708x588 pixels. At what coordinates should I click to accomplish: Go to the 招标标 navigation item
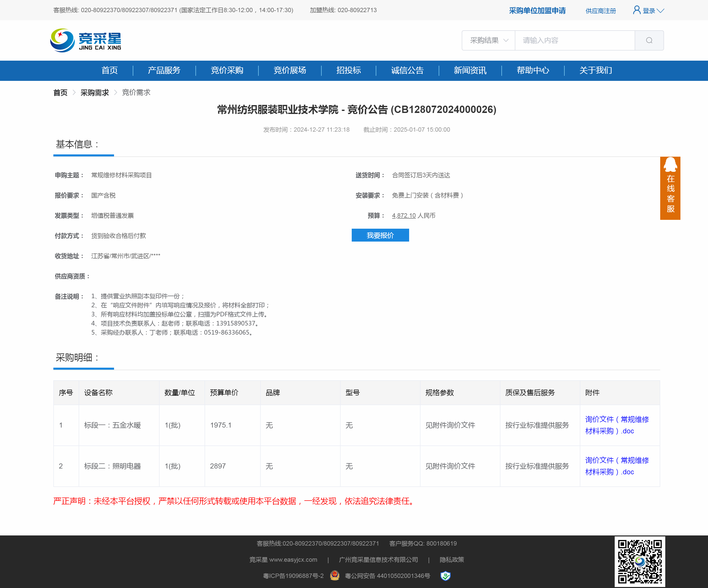[x=348, y=70]
